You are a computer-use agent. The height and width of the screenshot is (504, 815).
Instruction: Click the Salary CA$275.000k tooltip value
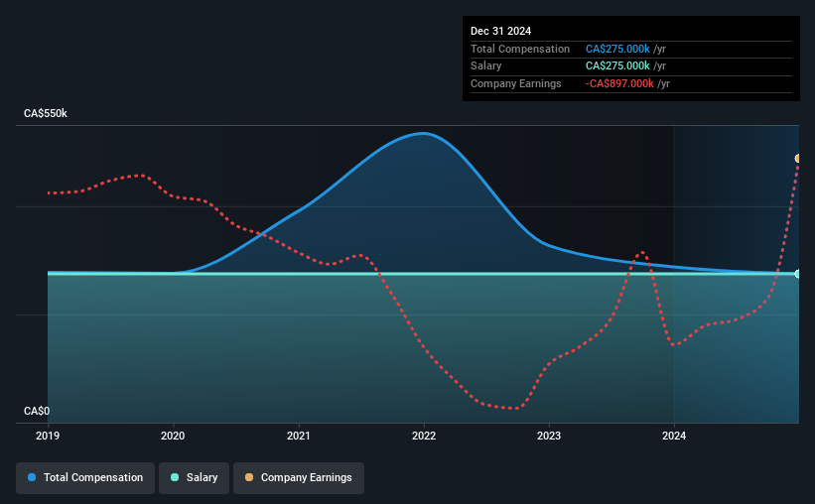pyautogui.click(x=617, y=66)
